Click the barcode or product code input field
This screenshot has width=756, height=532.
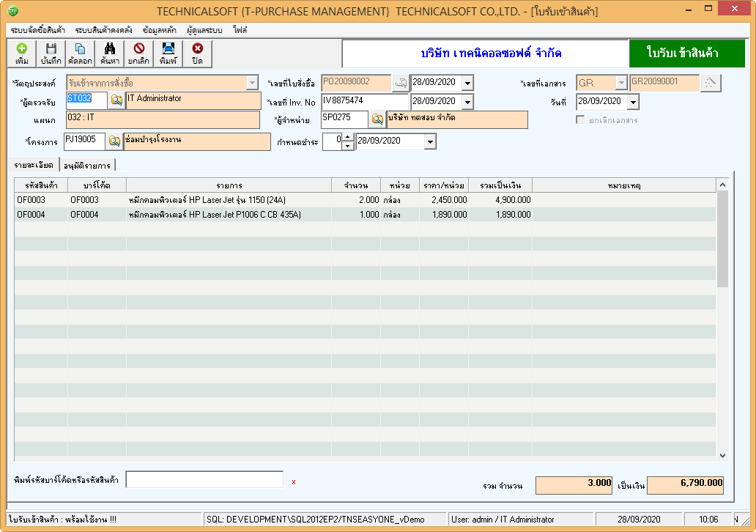point(204,479)
